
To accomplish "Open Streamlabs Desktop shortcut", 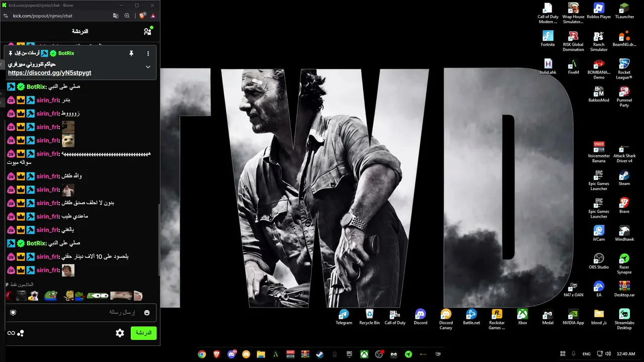I will coord(624,319).
